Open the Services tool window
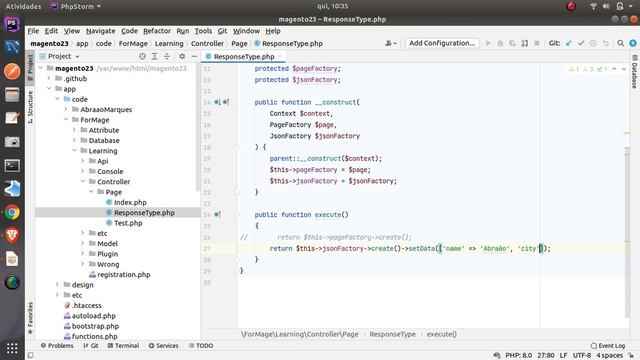This screenshot has height=360, width=640. (163, 345)
